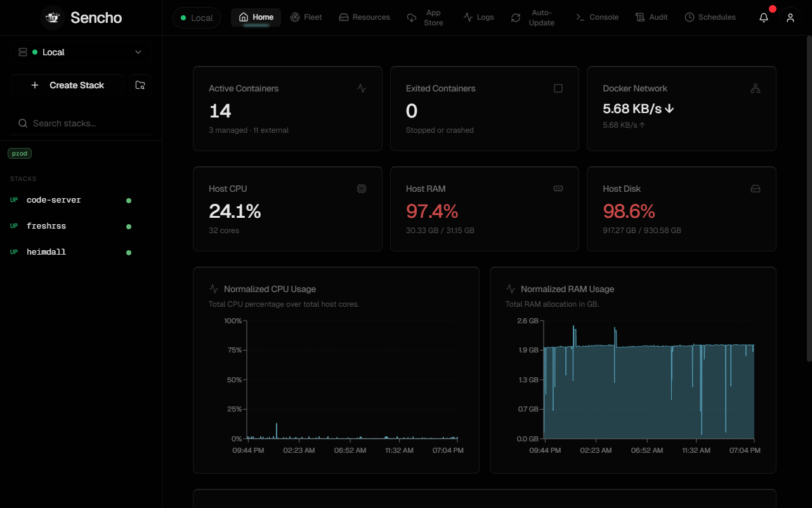
Task: Go to the Auto-Update tab
Action: tap(534, 18)
